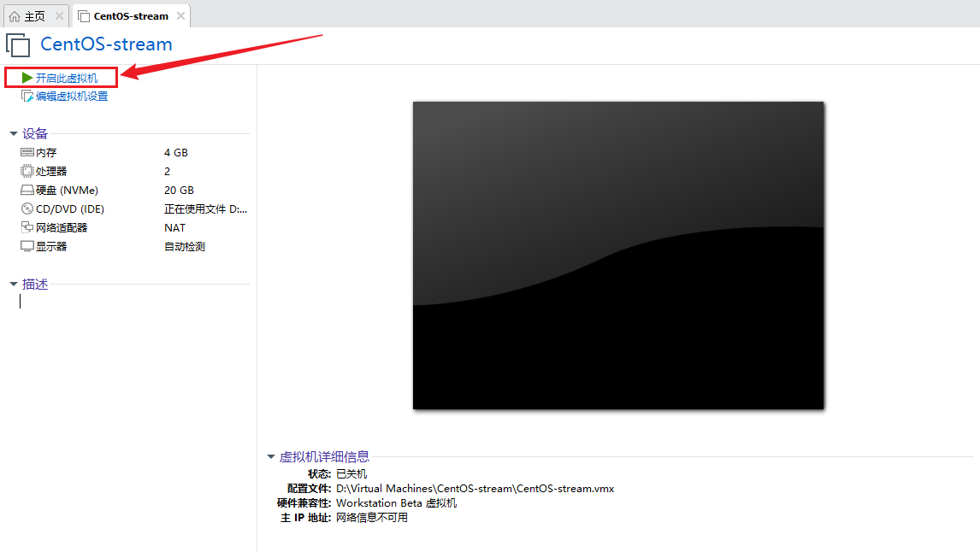Viewport: 980px width, 552px height.
Task: Collapse the 描述 description section
Action: pyautogui.click(x=13, y=284)
